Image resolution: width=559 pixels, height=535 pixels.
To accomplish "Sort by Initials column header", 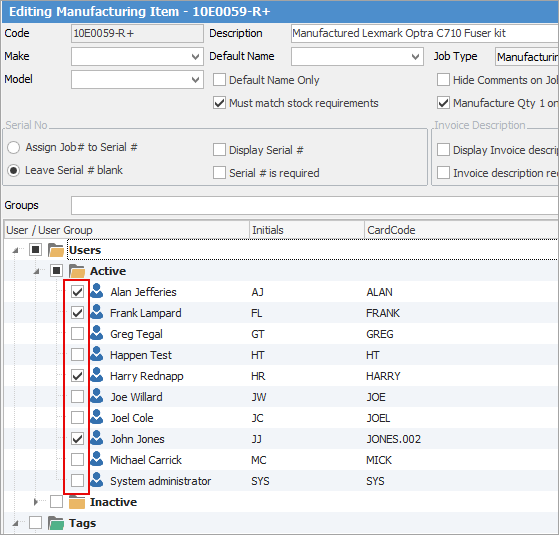I will coord(307,230).
